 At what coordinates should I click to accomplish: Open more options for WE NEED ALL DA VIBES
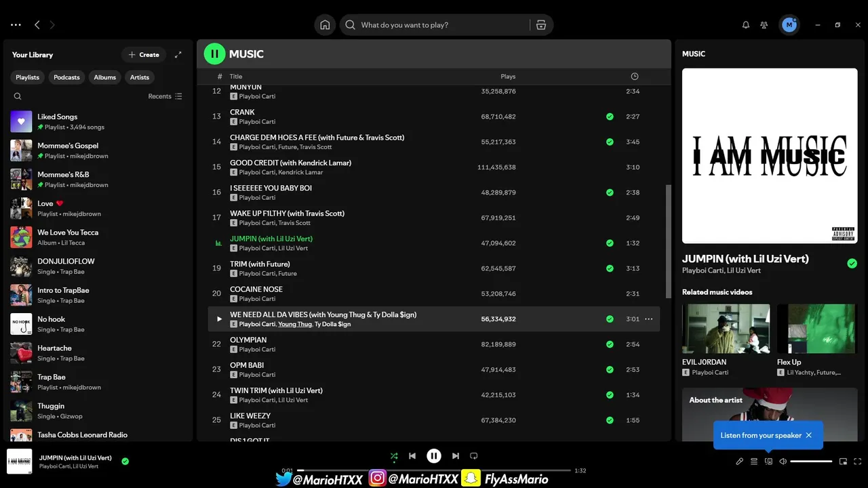pos(649,319)
